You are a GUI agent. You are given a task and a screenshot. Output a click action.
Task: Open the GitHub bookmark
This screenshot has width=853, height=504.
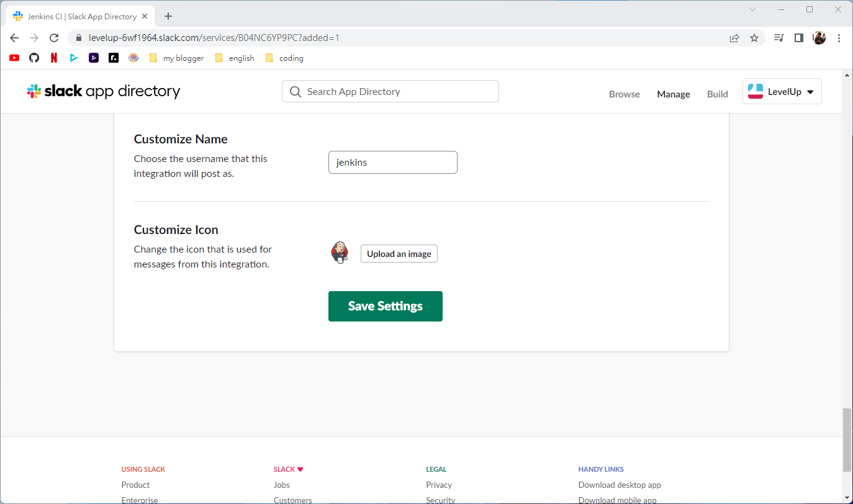[x=34, y=58]
